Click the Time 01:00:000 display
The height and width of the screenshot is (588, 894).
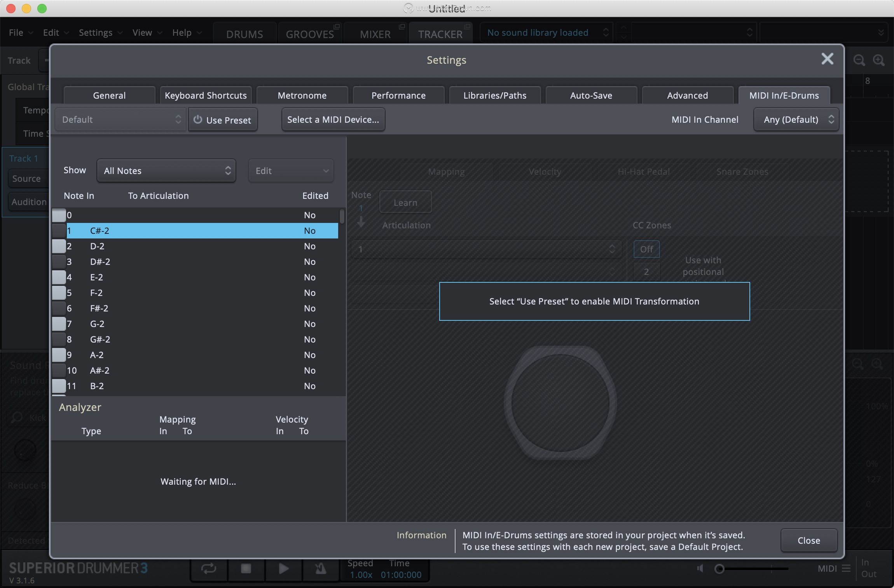tap(401, 575)
